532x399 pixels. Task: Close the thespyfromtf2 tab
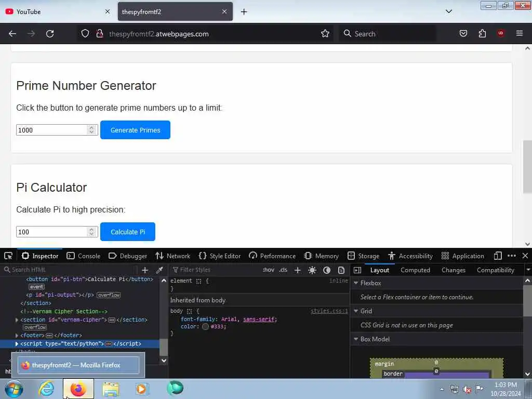tap(224, 11)
